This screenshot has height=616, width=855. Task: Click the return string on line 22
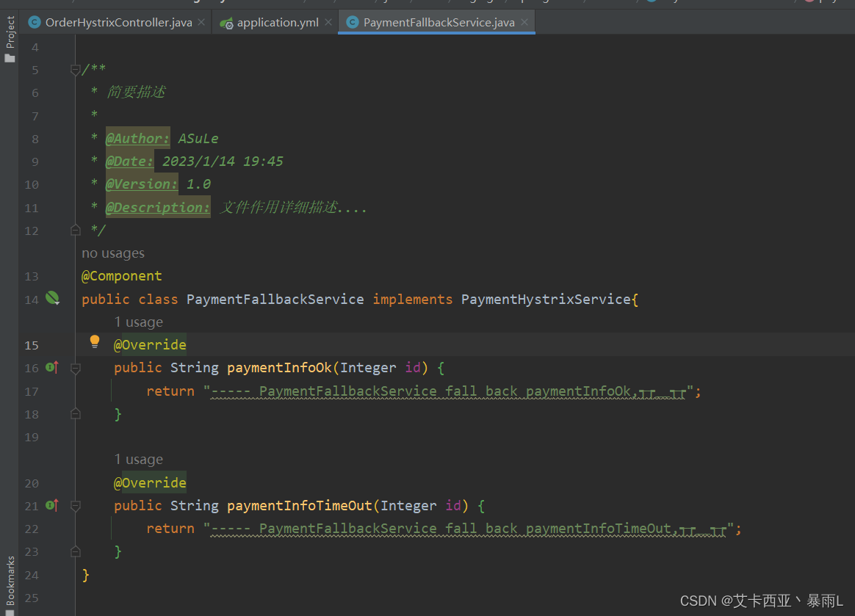pyautogui.click(x=469, y=529)
